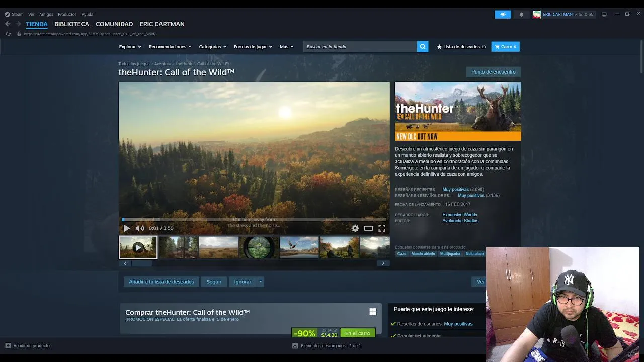The height and width of the screenshot is (362, 644).
Task: Open Lista de deseados
Action: click(x=461, y=46)
